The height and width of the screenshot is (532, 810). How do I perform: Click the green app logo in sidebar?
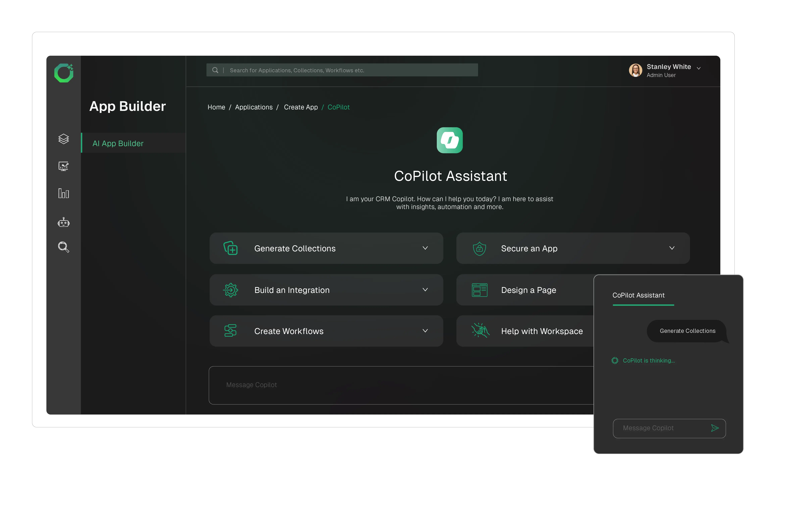point(64,73)
